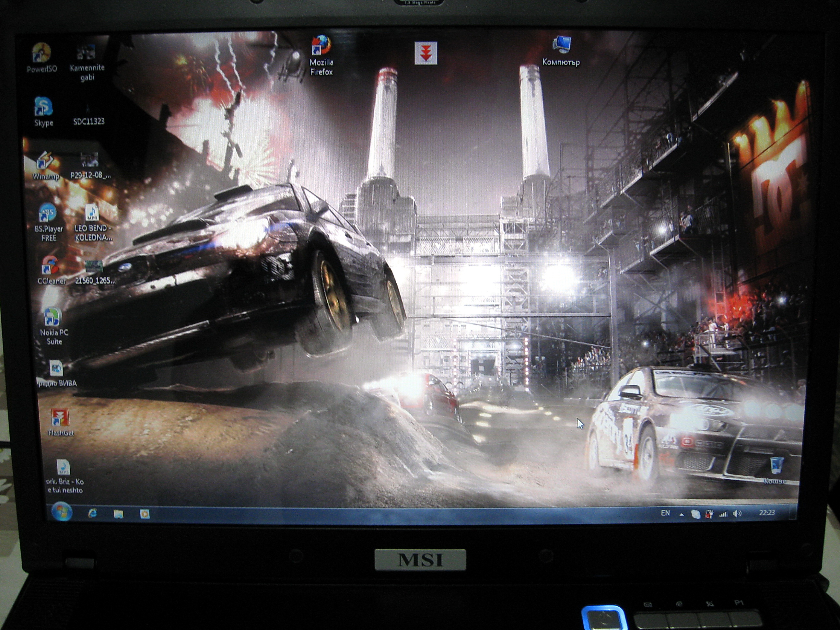Select the LEO BEND - KOLEDNA MP3 file
This screenshot has width=840, height=630.
(x=93, y=223)
